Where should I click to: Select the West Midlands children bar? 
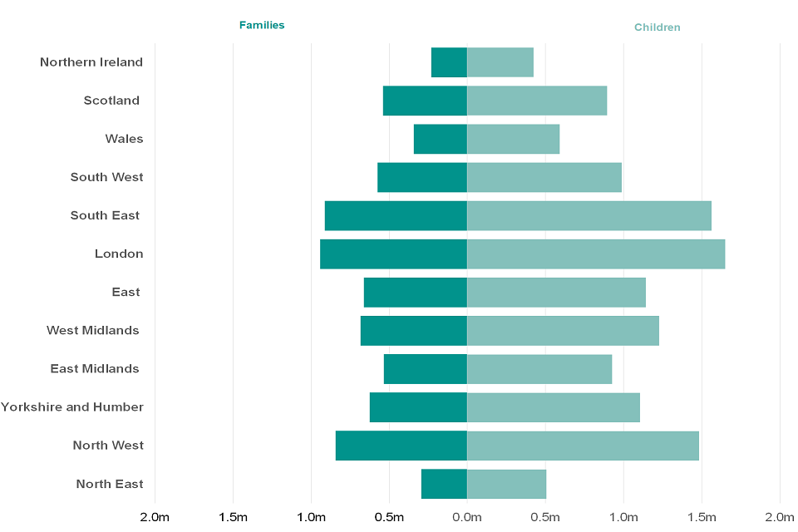(x=563, y=331)
